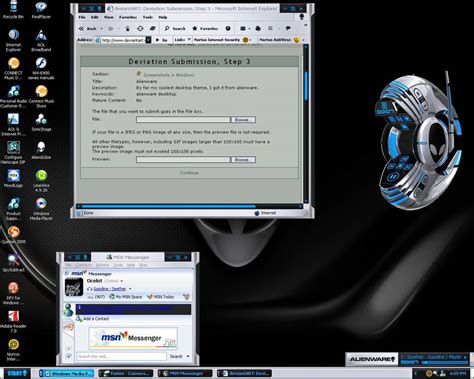Click the Messenger contacts tab globe icon
The width and height of the screenshot is (474, 379).
[69, 310]
